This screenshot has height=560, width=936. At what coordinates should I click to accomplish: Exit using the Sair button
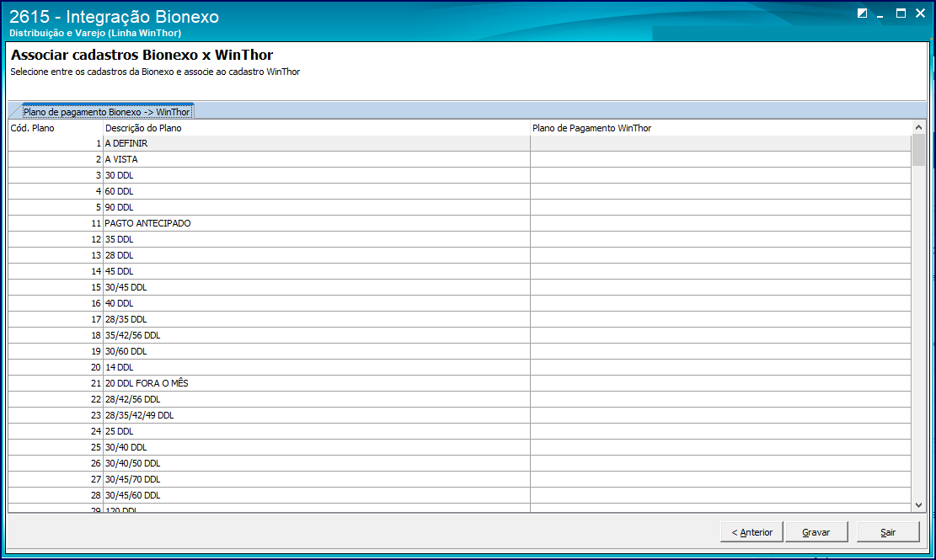click(888, 532)
